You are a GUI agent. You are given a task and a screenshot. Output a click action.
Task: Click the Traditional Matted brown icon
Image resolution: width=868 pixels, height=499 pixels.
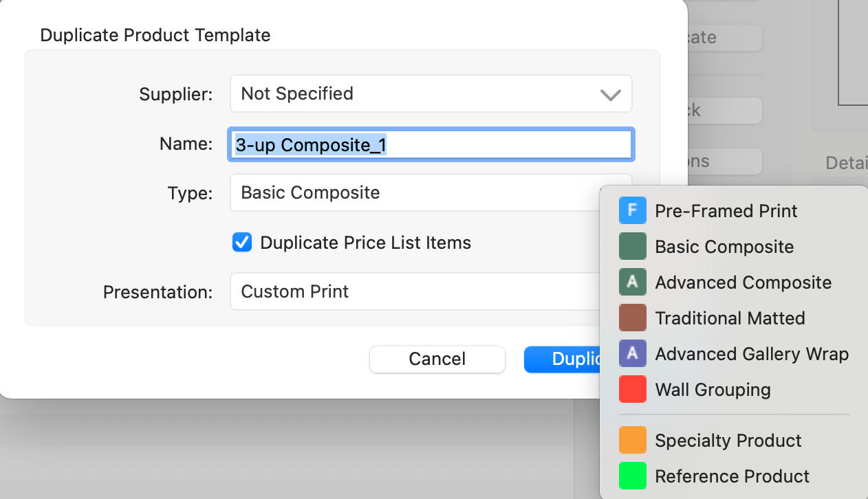pyautogui.click(x=632, y=318)
